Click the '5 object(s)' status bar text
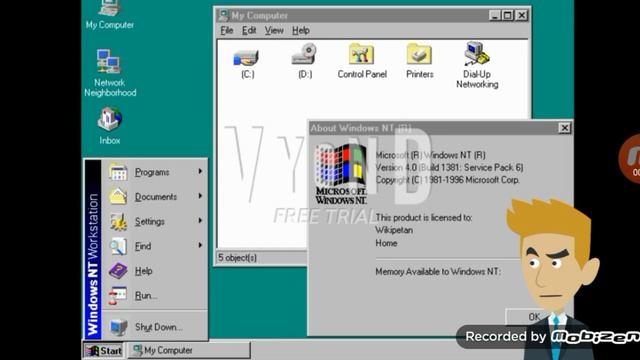 (x=237, y=258)
